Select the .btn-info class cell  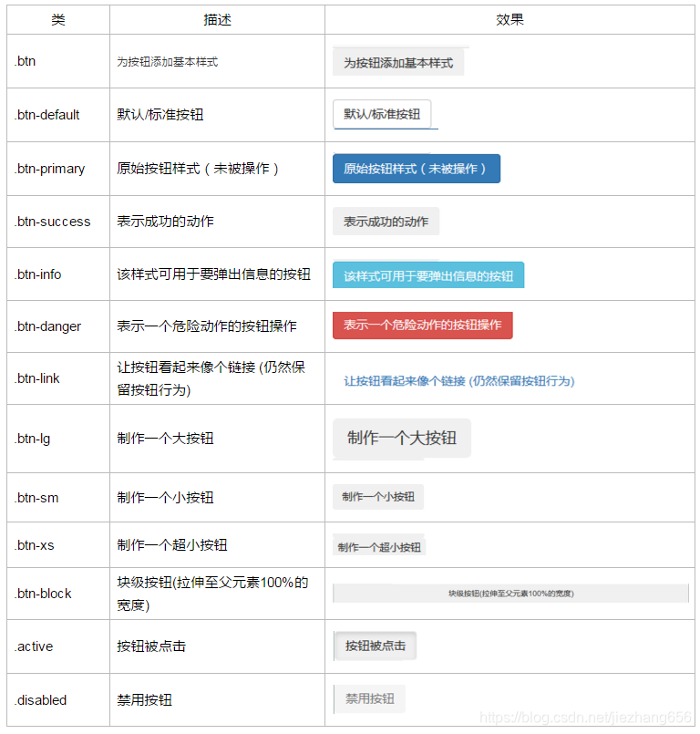[x=58, y=274]
